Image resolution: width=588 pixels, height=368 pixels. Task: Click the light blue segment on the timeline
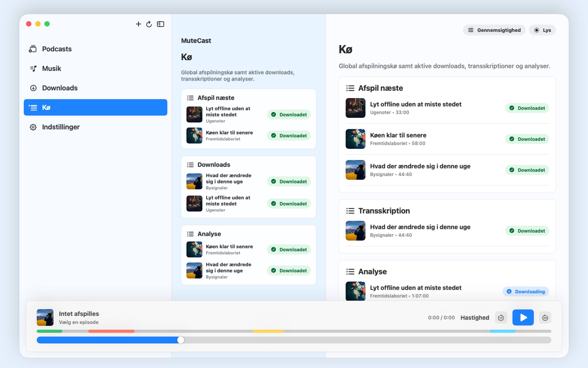[502, 331]
